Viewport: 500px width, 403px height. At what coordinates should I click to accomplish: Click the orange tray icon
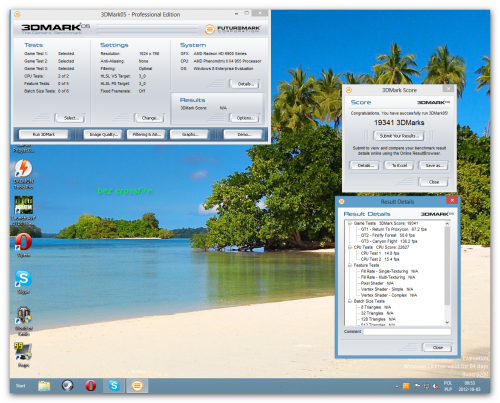coord(406,386)
